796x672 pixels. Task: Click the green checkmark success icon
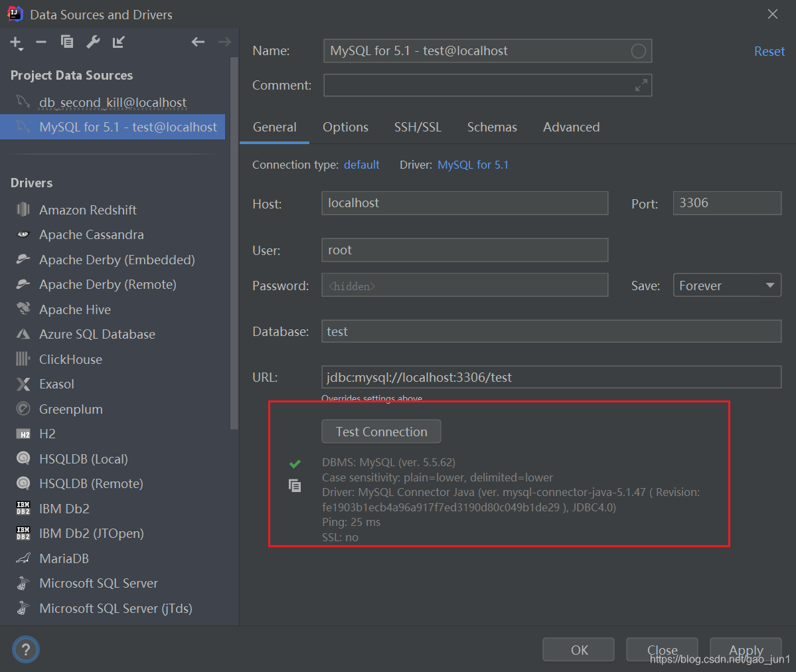click(295, 463)
